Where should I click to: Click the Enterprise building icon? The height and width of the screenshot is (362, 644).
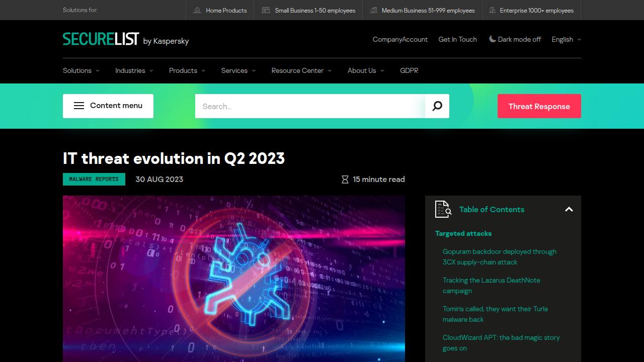[493, 10]
